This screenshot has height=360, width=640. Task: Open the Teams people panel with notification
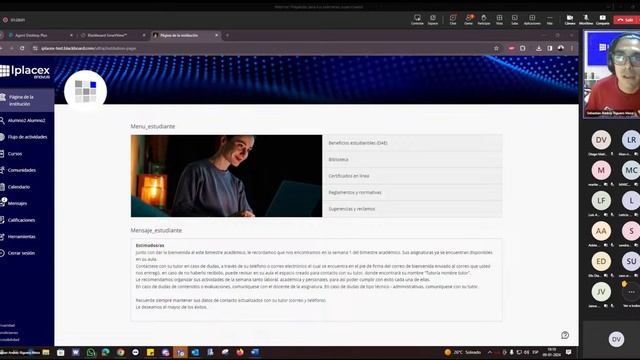469,19
